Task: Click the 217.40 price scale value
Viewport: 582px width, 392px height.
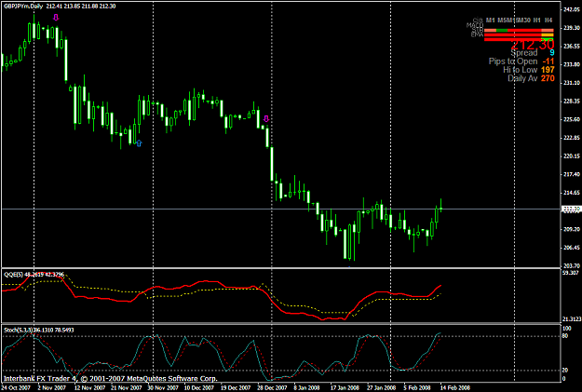Action: tap(572, 174)
